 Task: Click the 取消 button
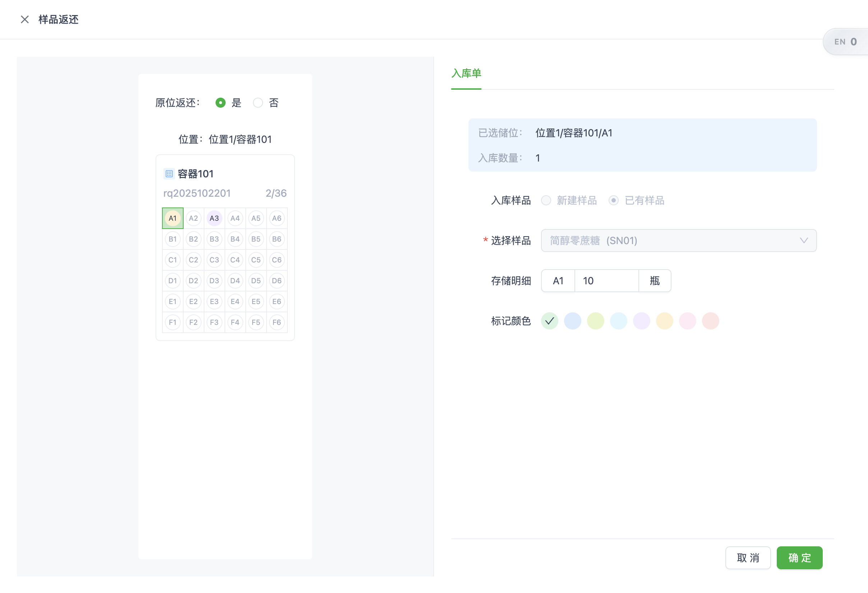748,558
